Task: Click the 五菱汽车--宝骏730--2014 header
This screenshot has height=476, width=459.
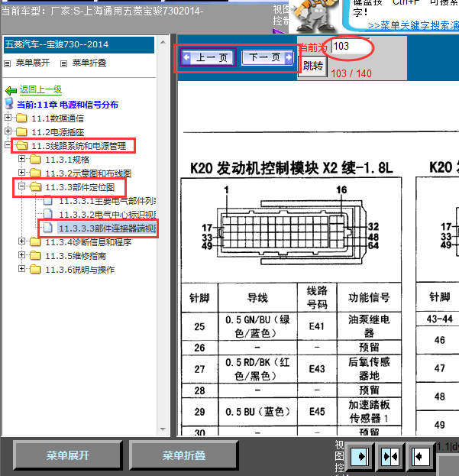Action: click(79, 44)
